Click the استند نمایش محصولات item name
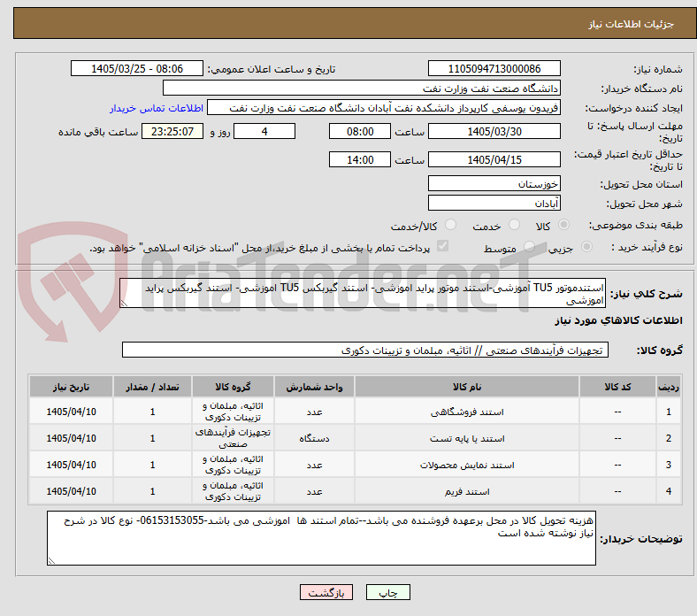697x616 pixels. coord(467,465)
